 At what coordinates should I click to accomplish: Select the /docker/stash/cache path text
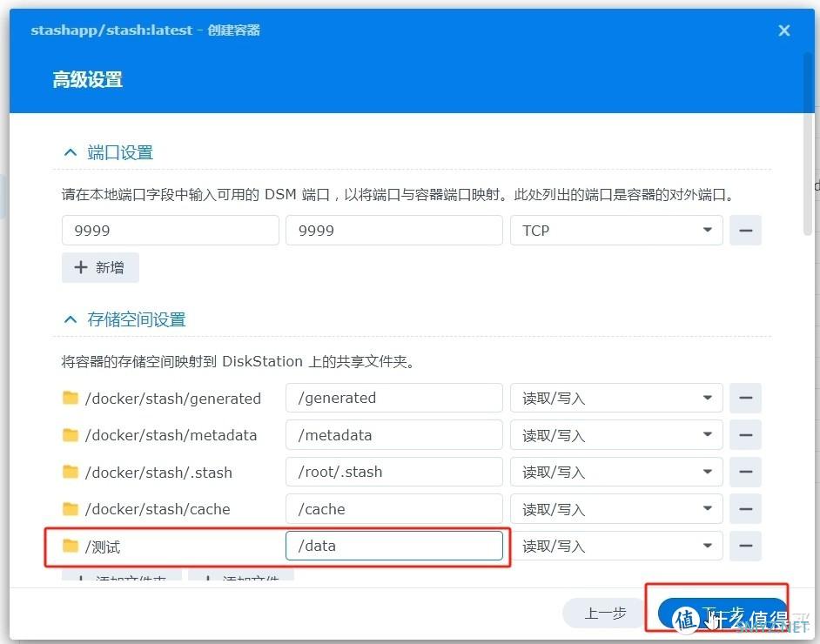(x=158, y=509)
